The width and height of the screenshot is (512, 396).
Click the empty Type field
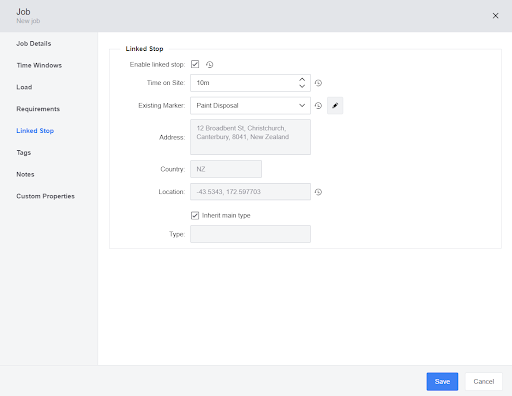[x=250, y=234]
